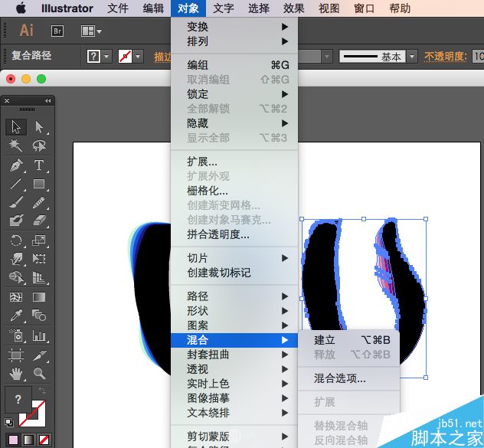Screen dimensions: 484x448
Task: Reset to default fill and stroke
Action: (9, 423)
